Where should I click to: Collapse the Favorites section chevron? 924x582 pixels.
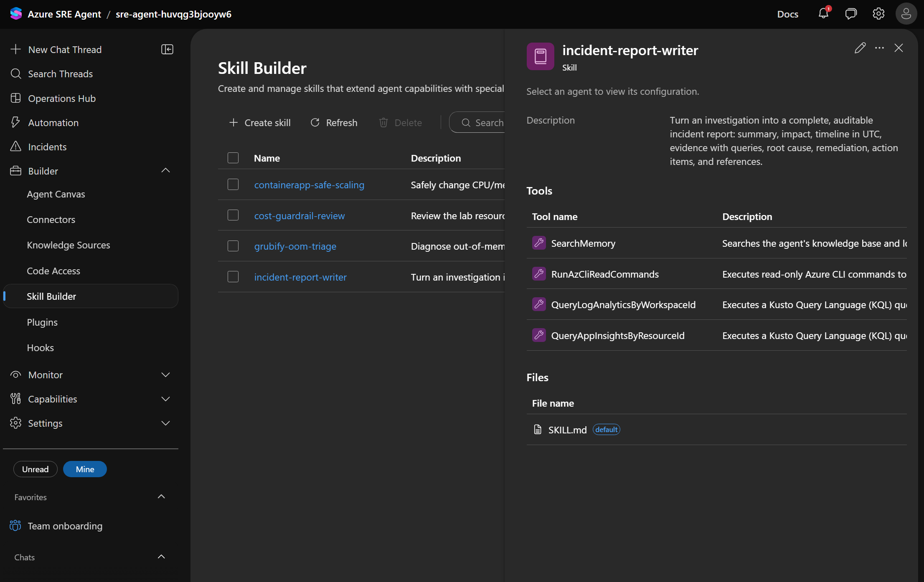click(x=161, y=496)
